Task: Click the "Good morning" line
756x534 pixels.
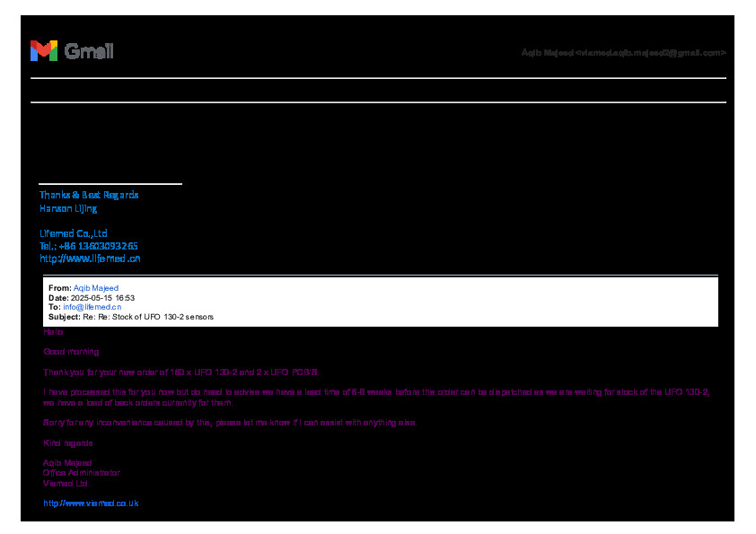Action: [71, 352]
